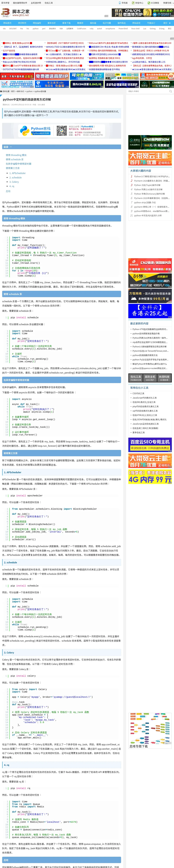The height and width of the screenshot is (868, 174).
Task: Open 网站首页 navigation tab
Action: pyautogui.click(x=7, y=23)
